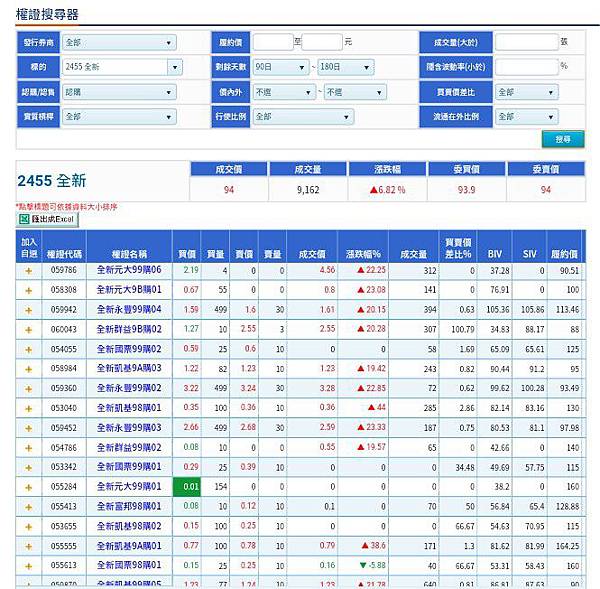The height and width of the screenshot is (589, 600).
Task: Open warrant link 全新凱基98購01
Action: [x=129, y=408]
